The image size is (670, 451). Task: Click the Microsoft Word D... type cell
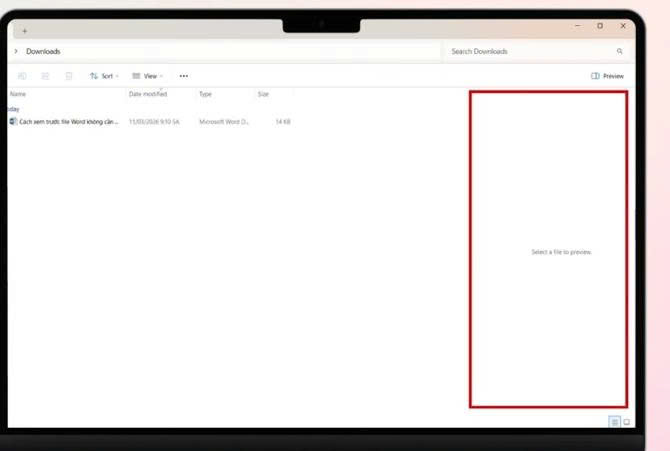tap(223, 122)
